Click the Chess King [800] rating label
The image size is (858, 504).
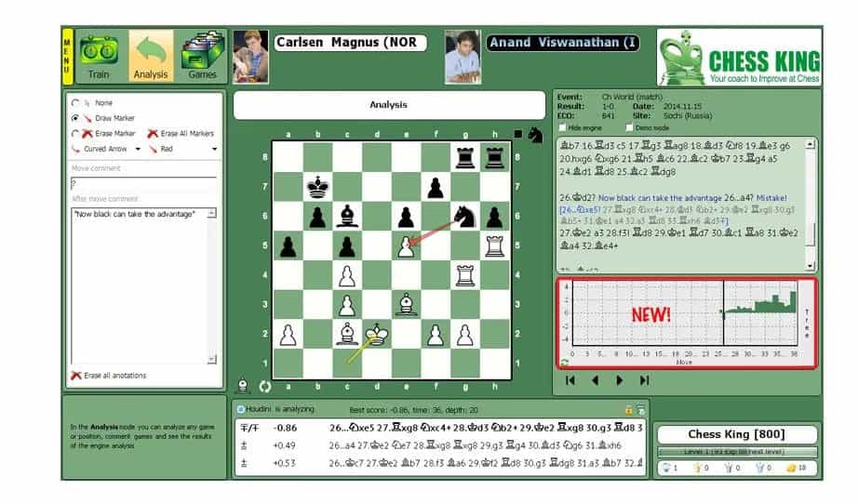[x=736, y=434]
